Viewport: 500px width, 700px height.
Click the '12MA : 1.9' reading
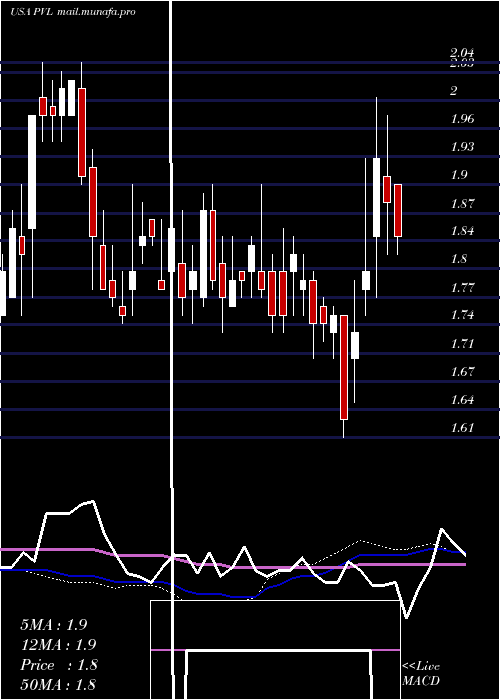[58, 645]
